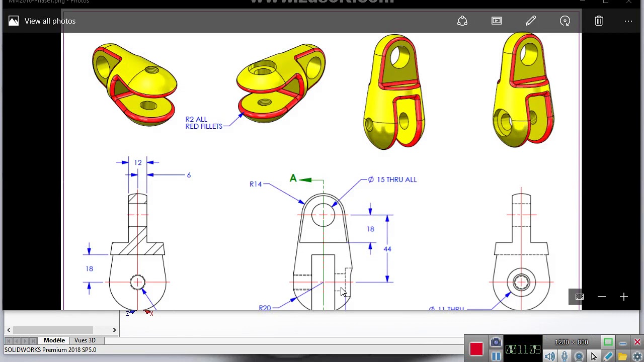Viewport: 644px width, 362px height.
Task: Rotate the photo with the rotate icon
Action: point(565,21)
